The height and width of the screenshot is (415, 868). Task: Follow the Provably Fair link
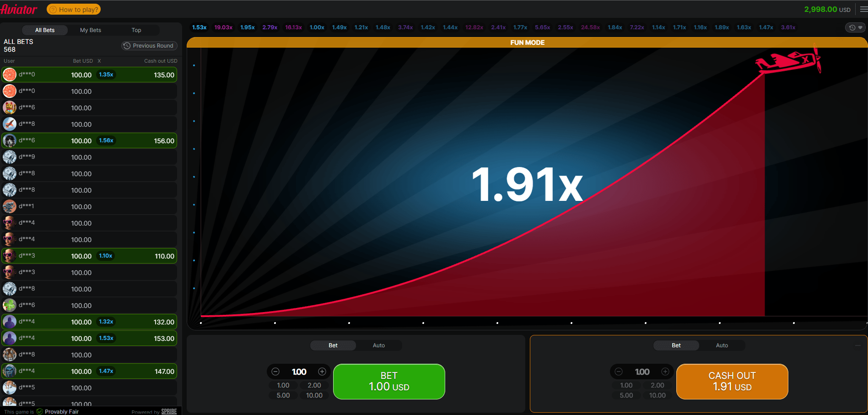pos(62,412)
